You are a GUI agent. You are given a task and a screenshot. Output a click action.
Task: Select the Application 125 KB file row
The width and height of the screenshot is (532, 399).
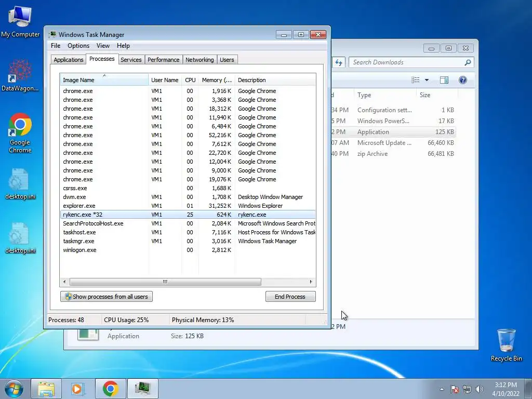pos(394,132)
